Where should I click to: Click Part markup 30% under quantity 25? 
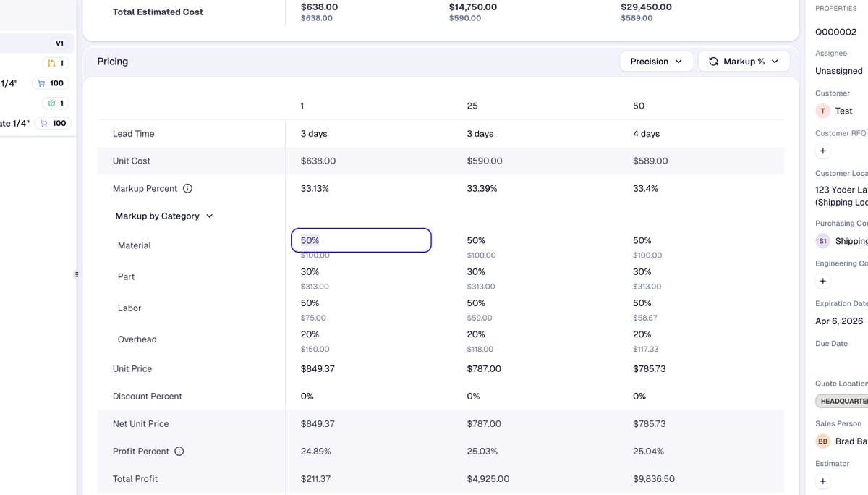[x=476, y=272]
